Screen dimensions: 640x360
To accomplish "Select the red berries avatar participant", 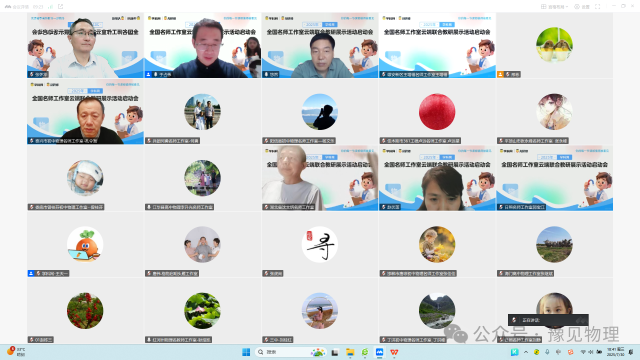I will click(x=85, y=311).
